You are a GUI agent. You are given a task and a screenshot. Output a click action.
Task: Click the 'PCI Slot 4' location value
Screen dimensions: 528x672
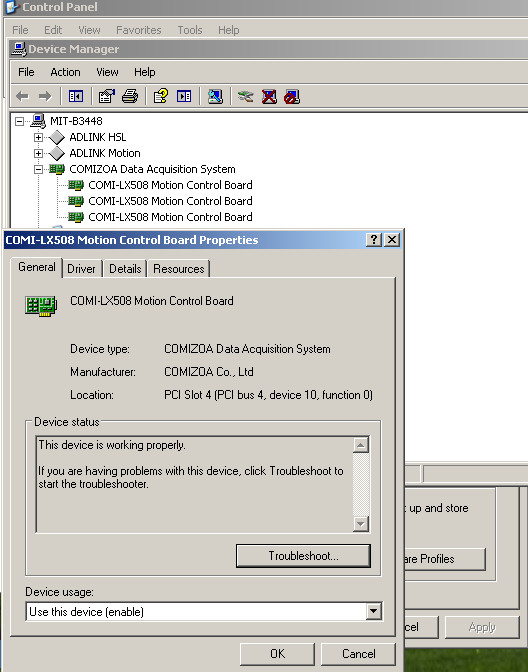coord(268,395)
